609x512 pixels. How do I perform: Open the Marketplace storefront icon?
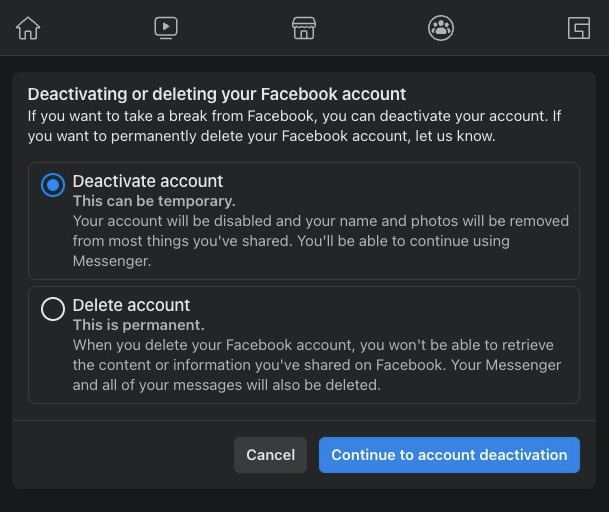click(304, 28)
